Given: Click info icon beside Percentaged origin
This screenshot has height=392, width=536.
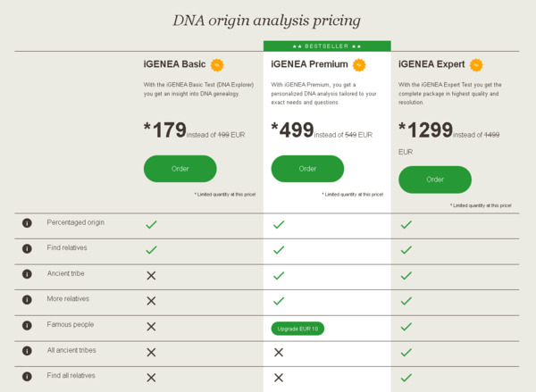Looking at the screenshot, I should click(x=27, y=223).
